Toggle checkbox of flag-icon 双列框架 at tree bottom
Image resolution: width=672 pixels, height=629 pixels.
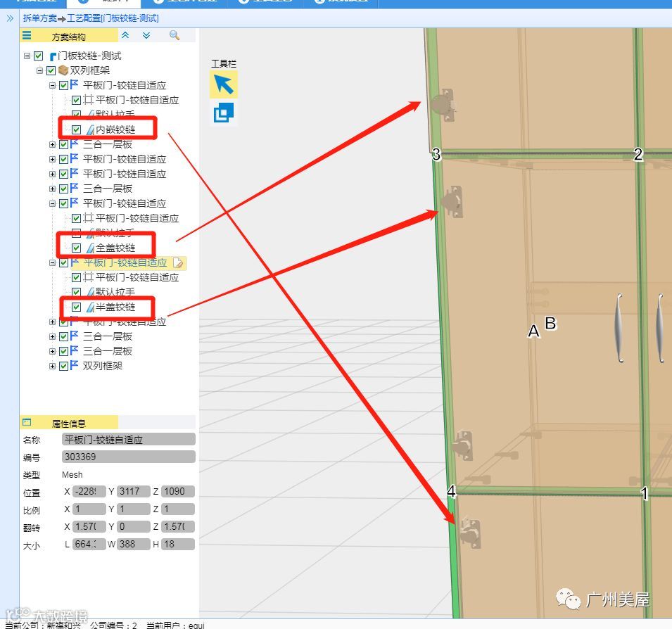point(63,366)
